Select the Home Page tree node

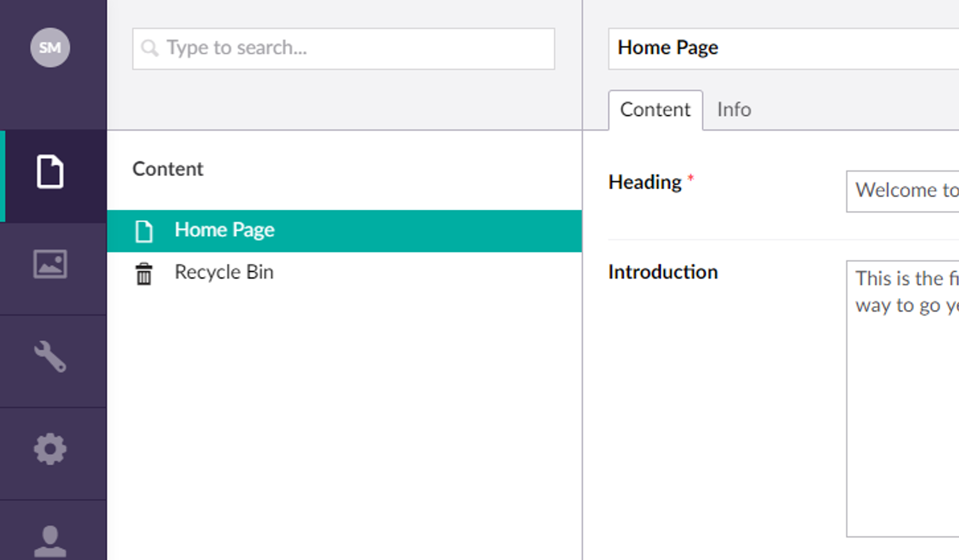coord(224,230)
